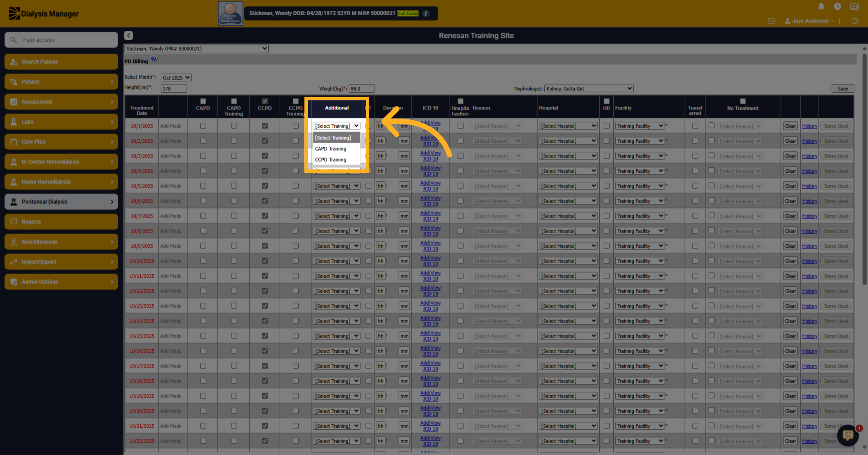
Task: Toggle the HD checkbox for 10/10/2025
Action: click(607, 261)
